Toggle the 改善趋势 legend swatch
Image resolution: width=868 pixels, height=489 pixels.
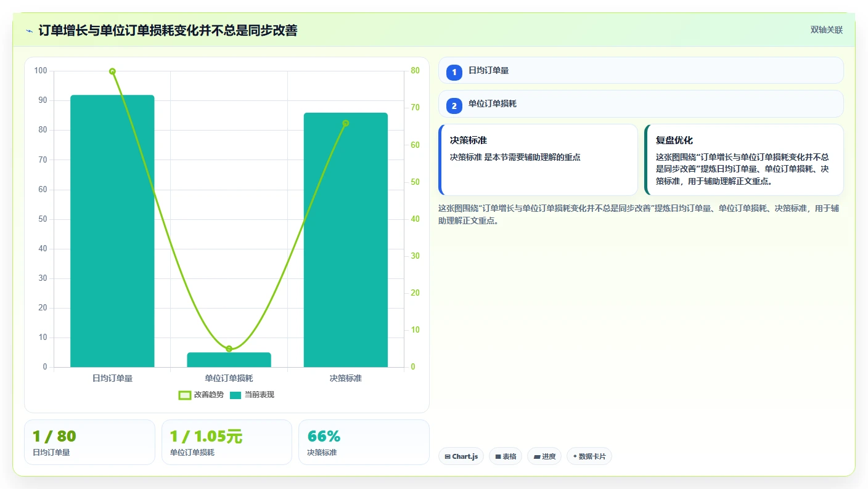click(184, 395)
